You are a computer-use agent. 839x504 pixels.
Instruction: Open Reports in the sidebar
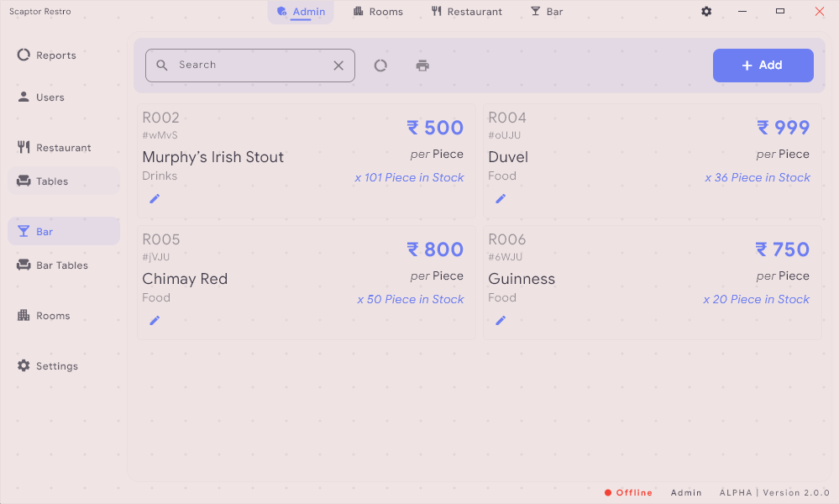click(55, 55)
